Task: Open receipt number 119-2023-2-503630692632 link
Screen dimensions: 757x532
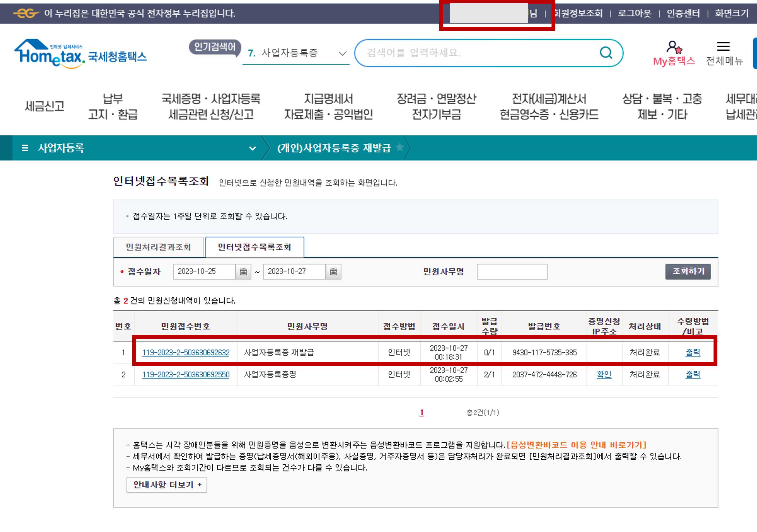Action: [x=186, y=352]
